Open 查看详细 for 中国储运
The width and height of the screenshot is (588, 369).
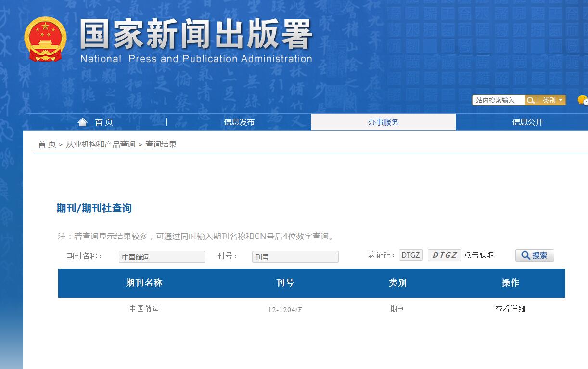511,309
